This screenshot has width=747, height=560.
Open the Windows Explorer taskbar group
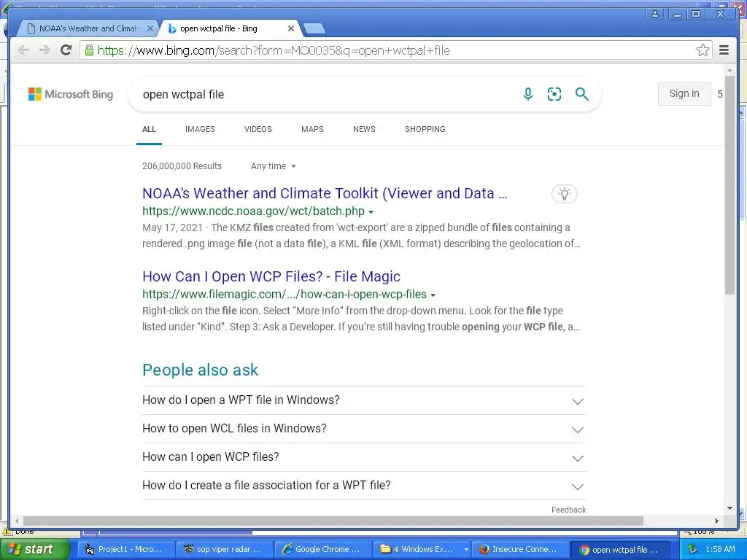point(422,550)
